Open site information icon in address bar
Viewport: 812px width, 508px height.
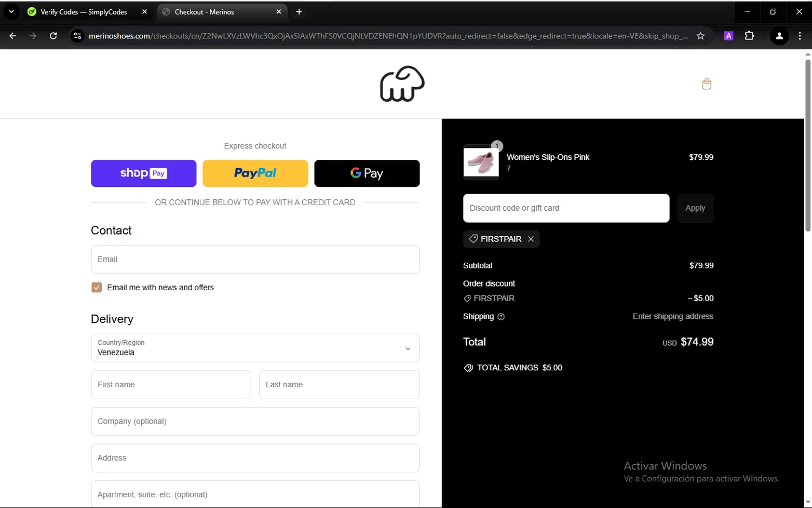coord(77,36)
